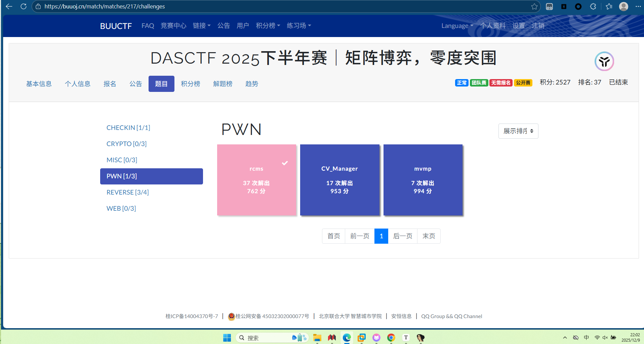Click the team avatar logo icon

click(604, 61)
